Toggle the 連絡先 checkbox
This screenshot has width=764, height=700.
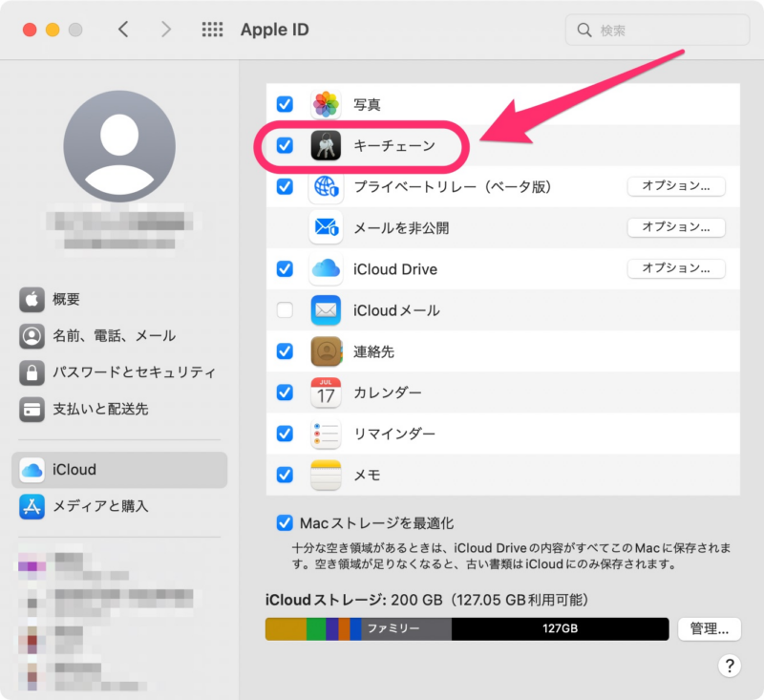point(285,351)
